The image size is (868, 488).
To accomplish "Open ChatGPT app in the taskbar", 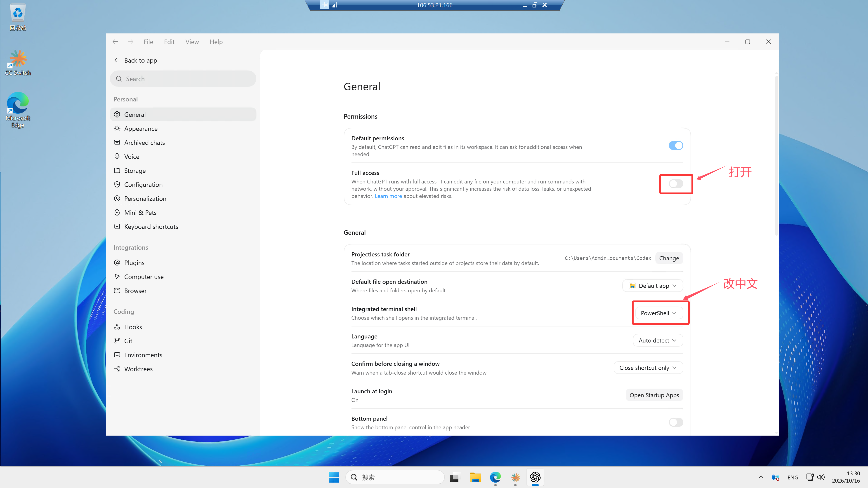I will pyautogui.click(x=535, y=477).
